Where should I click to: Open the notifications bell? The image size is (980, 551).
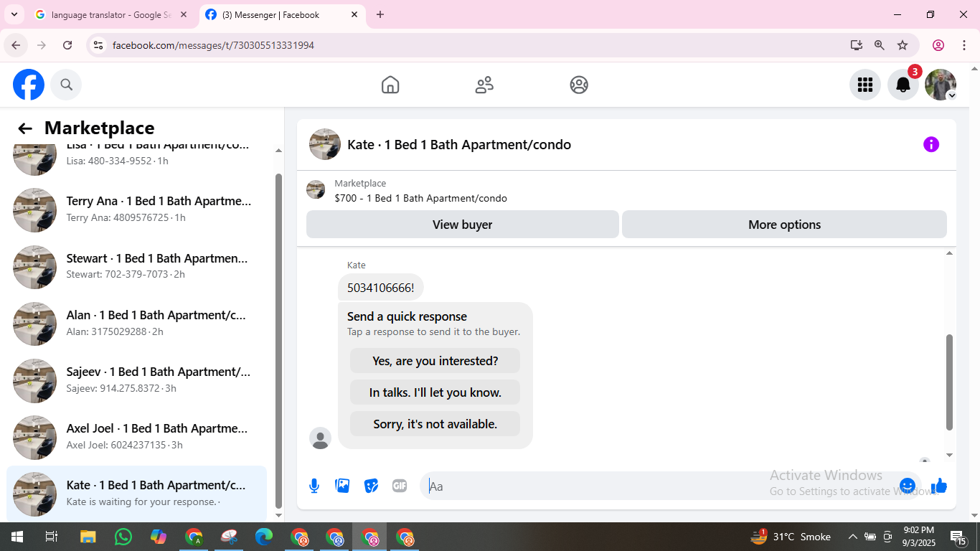(x=903, y=85)
